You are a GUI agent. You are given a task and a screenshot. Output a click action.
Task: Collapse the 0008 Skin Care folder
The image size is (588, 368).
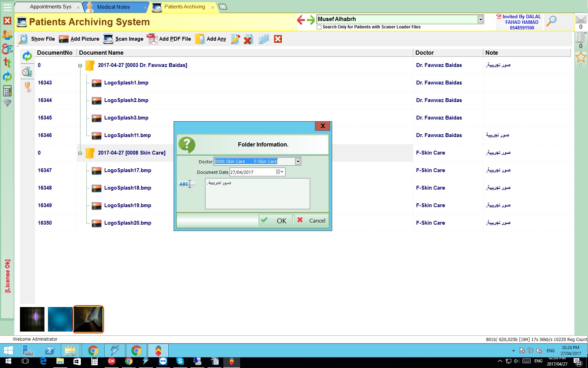pos(80,153)
